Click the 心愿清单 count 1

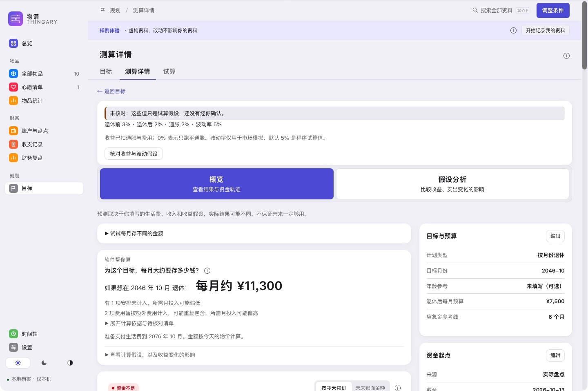(78, 87)
